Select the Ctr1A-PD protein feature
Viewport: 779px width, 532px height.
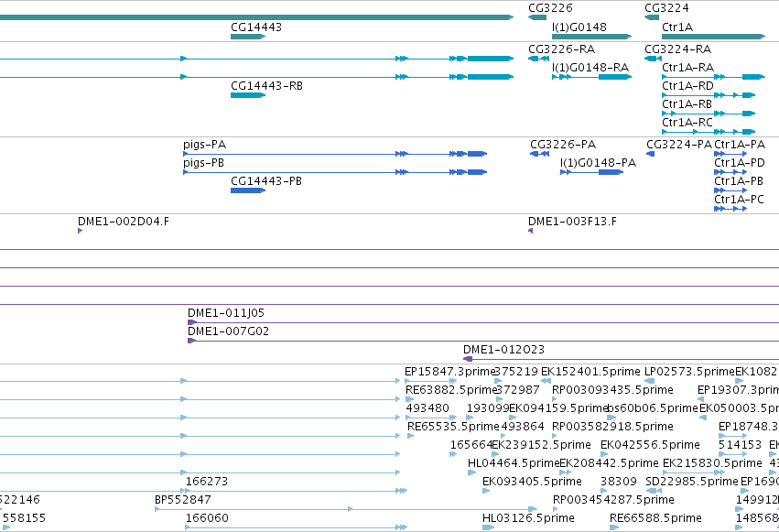[x=730, y=172]
